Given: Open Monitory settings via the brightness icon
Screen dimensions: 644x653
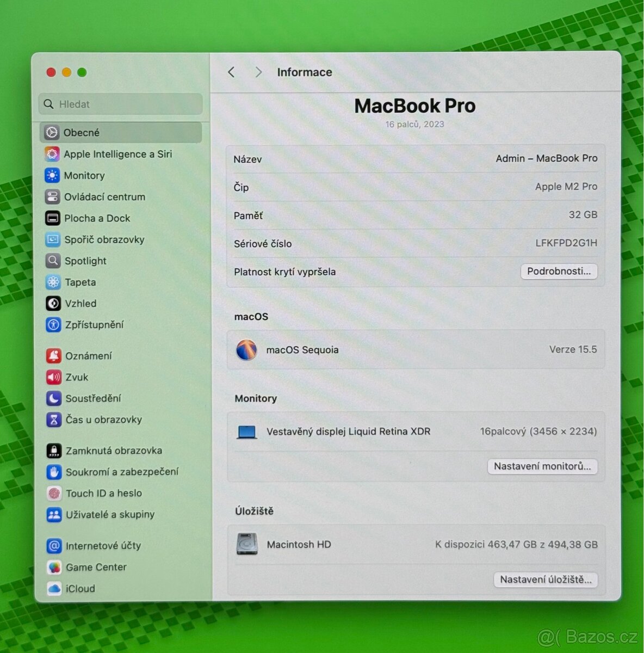Looking at the screenshot, I should 53,175.
